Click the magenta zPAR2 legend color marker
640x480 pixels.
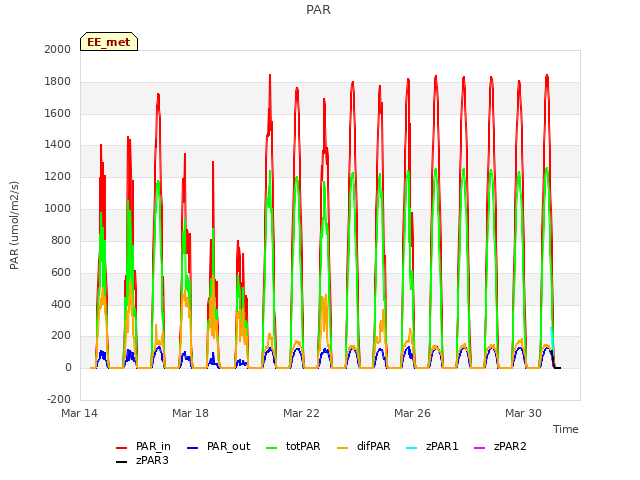(x=479, y=448)
